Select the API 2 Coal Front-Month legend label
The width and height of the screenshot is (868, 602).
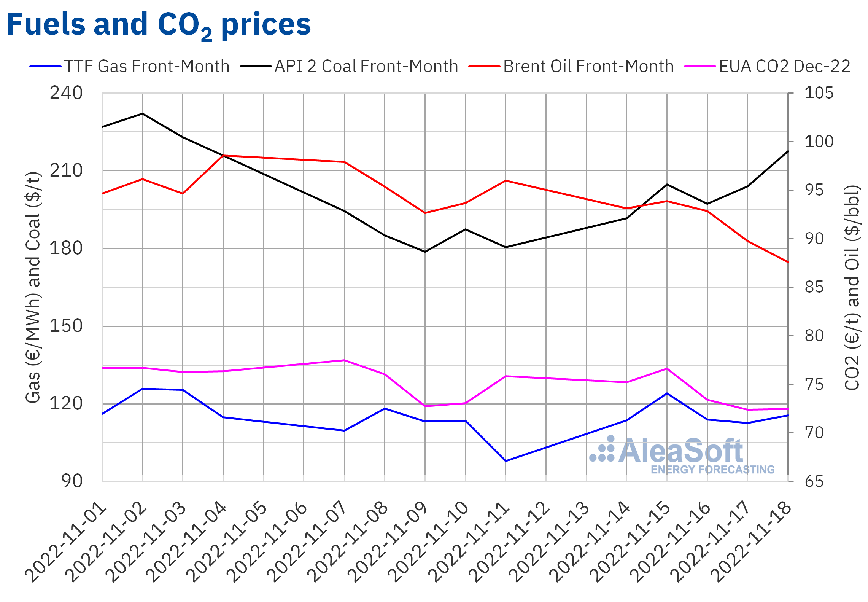[366, 67]
